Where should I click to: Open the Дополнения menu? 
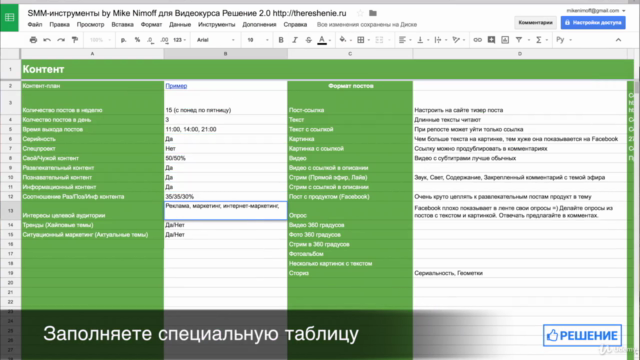259,24
